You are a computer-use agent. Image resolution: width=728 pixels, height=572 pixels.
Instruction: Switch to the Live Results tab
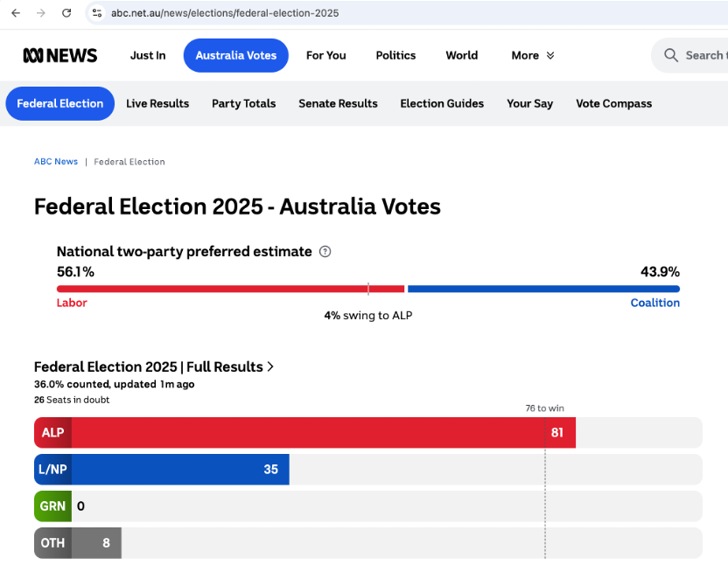click(157, 103)
